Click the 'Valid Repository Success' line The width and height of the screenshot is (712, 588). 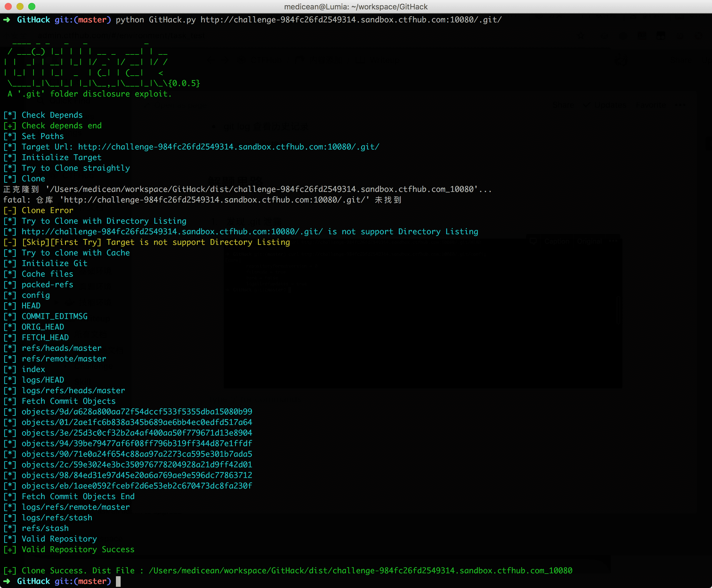[78, 549]
